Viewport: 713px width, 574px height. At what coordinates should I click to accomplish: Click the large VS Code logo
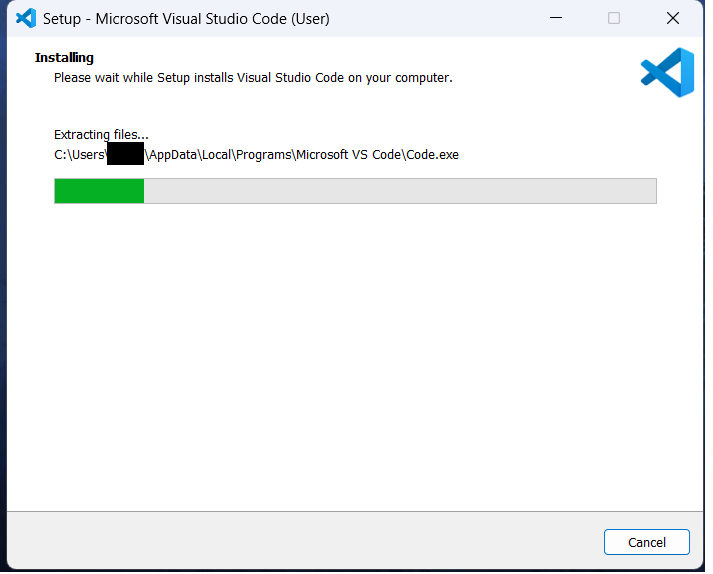(x=667, y=73)
